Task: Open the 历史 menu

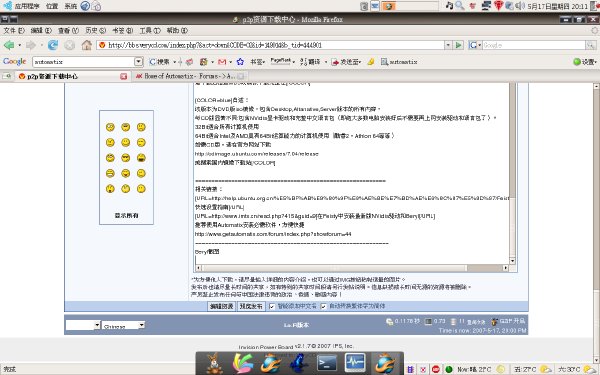Action: [x=96, y=30]
